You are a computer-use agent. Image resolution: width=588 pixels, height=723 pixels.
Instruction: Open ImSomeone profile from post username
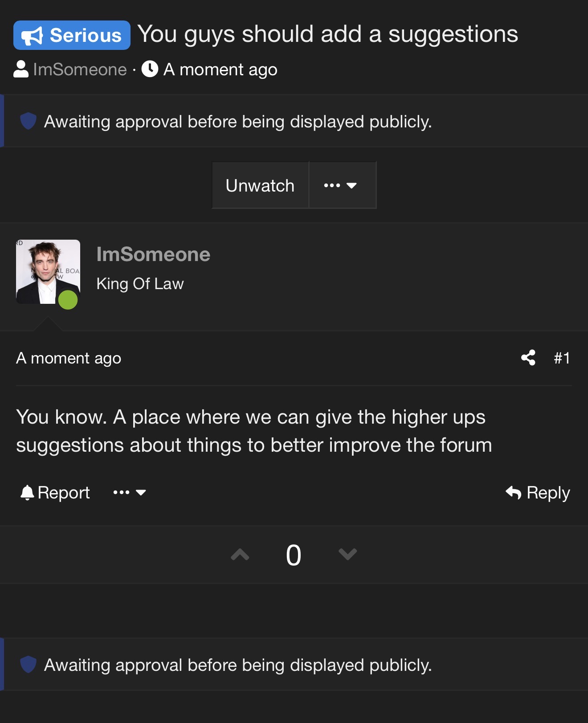pos(153,254)
